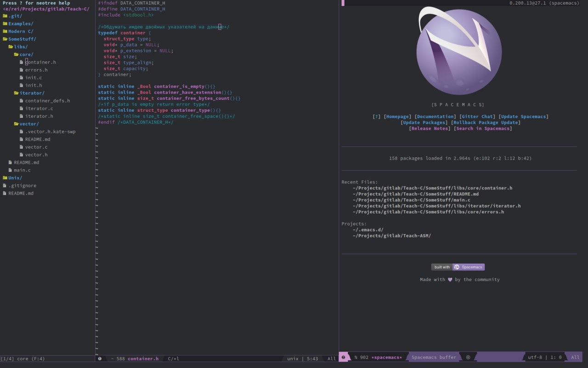Viewport: 588px width, 368px height.
Task: Expand the .git folder
Action: click(x=12, y=16)
